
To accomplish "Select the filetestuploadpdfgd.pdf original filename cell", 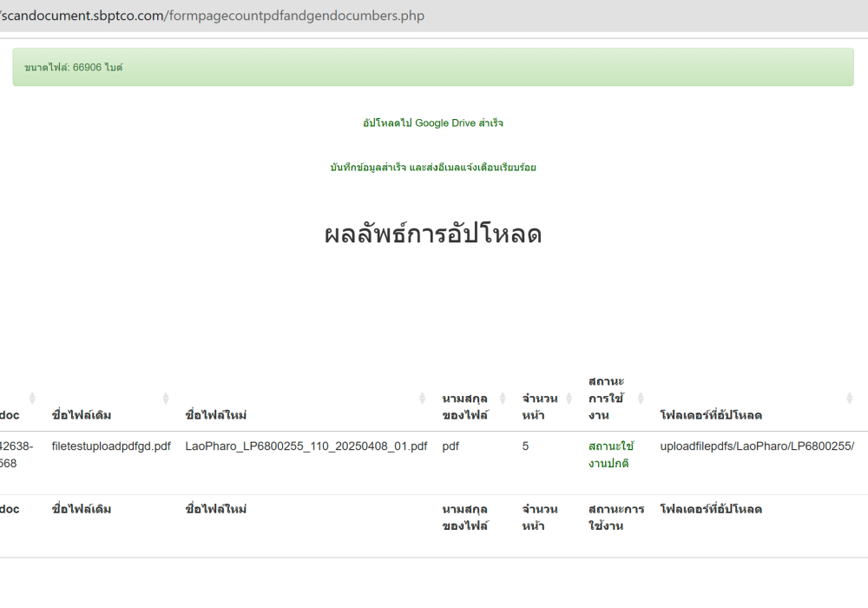I will (x=111, y=446).
